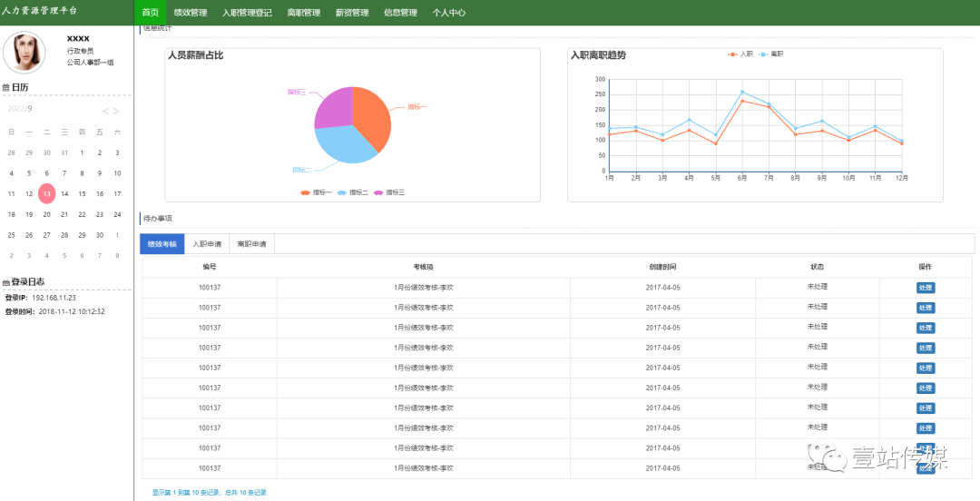
Task: Toggle 指标三 legend in pie chart
Action: 388,192
